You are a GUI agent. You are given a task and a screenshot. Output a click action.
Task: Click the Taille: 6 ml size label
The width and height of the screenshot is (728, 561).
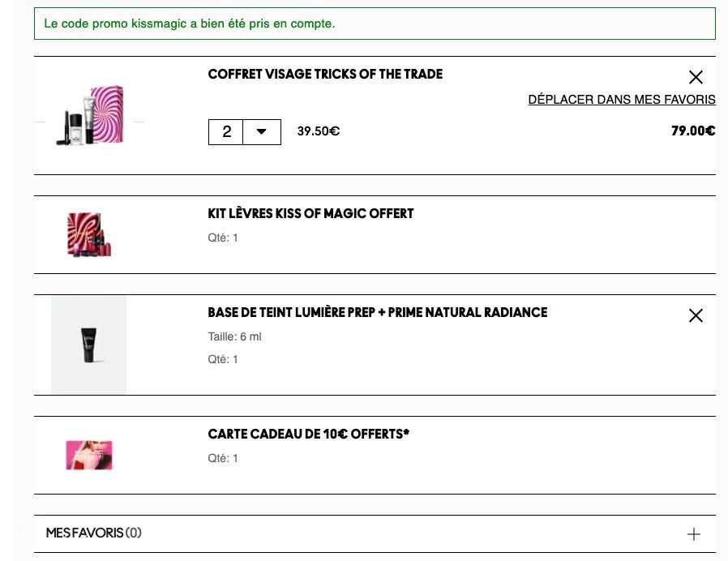(x=234, y=336)
